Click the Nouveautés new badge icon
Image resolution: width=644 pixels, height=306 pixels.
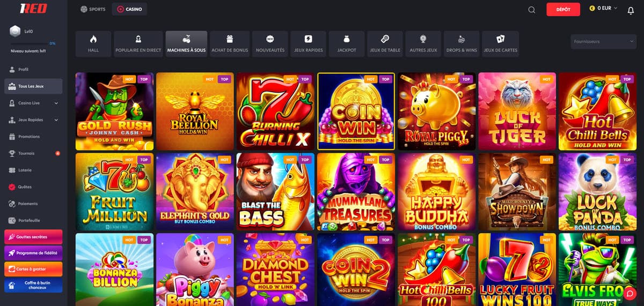click(x=270, y=39)
